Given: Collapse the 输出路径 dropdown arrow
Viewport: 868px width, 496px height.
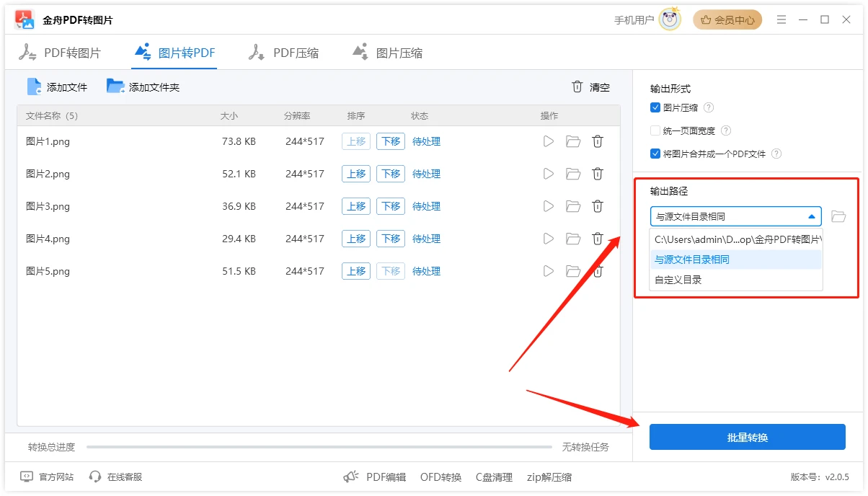Looking at the screenshot, I should [812, 216].
